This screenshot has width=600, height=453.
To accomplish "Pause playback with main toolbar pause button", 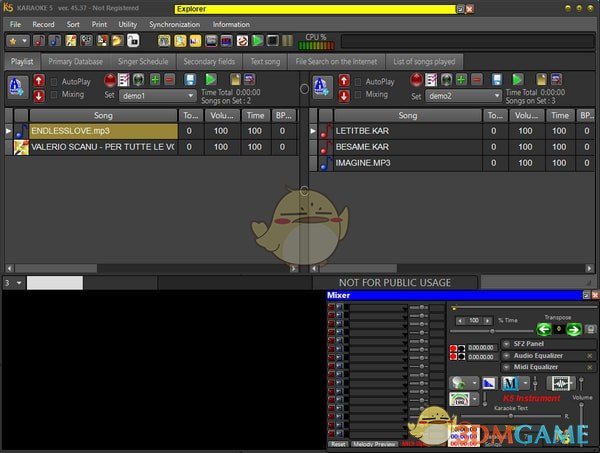I will (x=288, y=41).
